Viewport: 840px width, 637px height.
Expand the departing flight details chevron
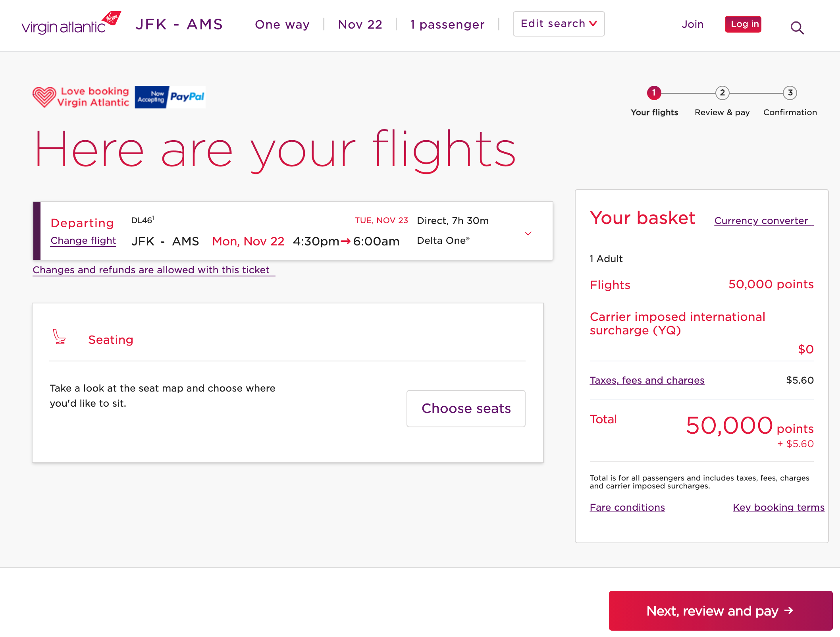[x=528, y=234]
